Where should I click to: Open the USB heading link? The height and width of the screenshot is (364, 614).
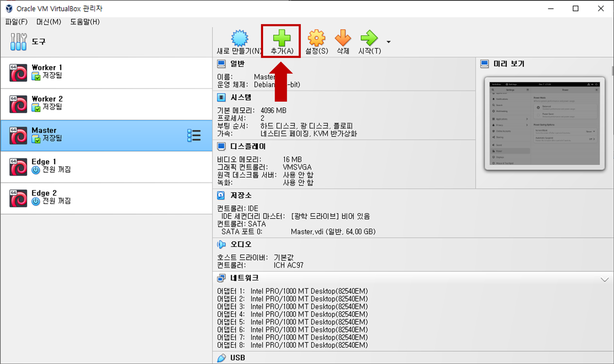tap(238, 358)
